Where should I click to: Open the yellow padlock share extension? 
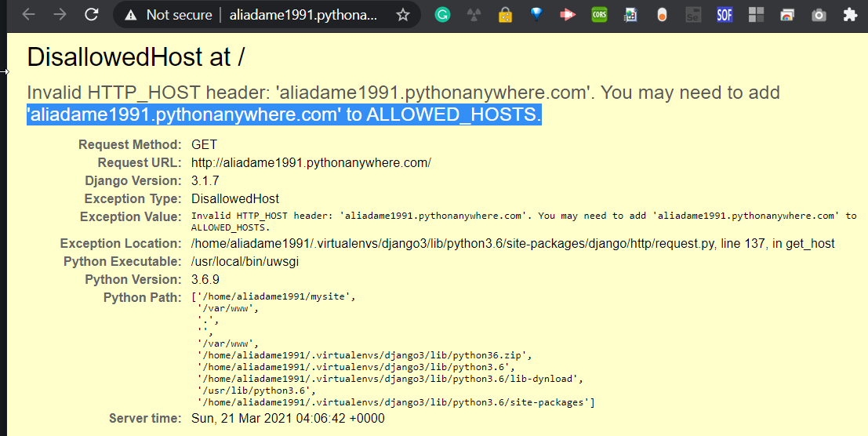pyautogui.click(x=505, y=15)
